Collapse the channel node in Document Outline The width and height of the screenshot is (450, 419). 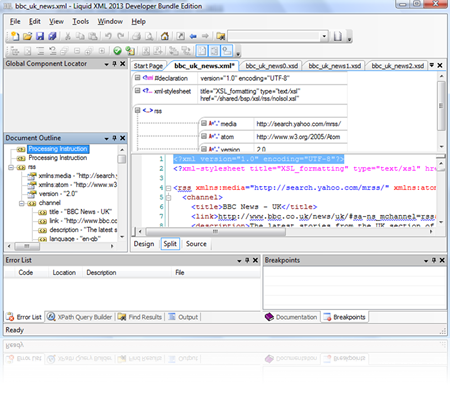(21, 203)
